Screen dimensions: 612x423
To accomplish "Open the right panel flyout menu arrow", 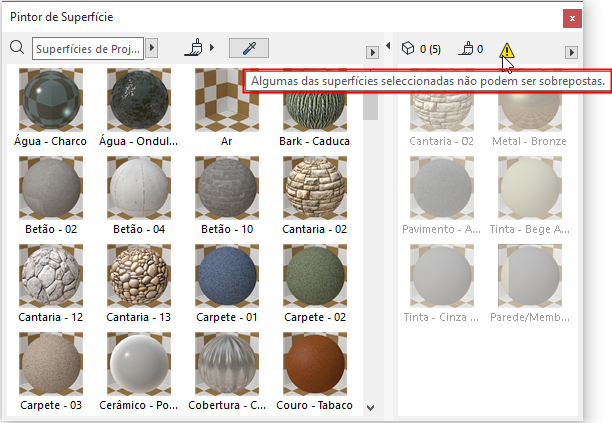I will pos(571,52).
